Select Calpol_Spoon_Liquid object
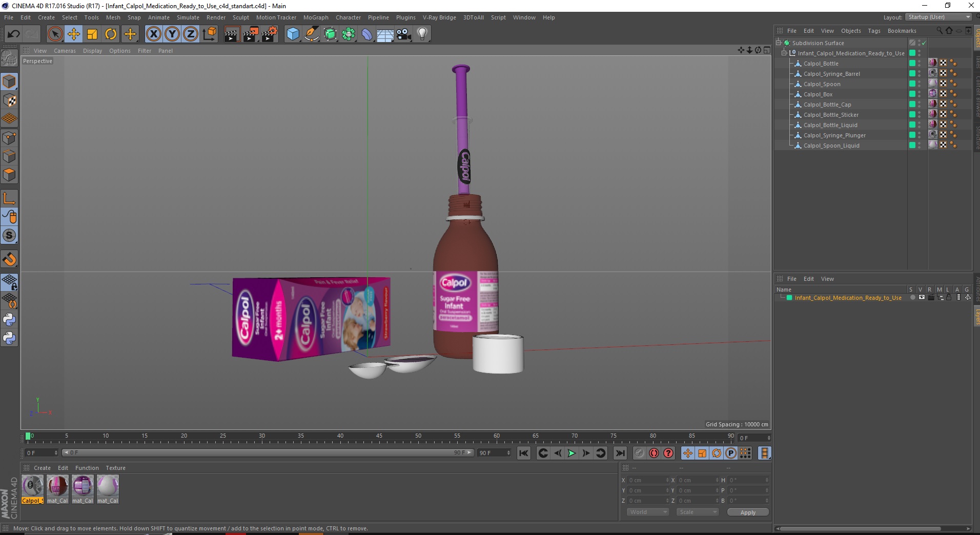The image size is (980, 535). pos(831,146)
